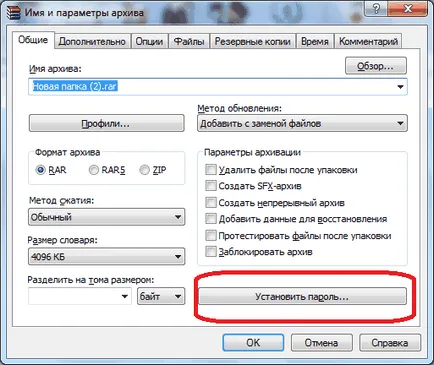434x365 pixels.
Task: Select the RAR format radio button
Action: tap(41, 170)
